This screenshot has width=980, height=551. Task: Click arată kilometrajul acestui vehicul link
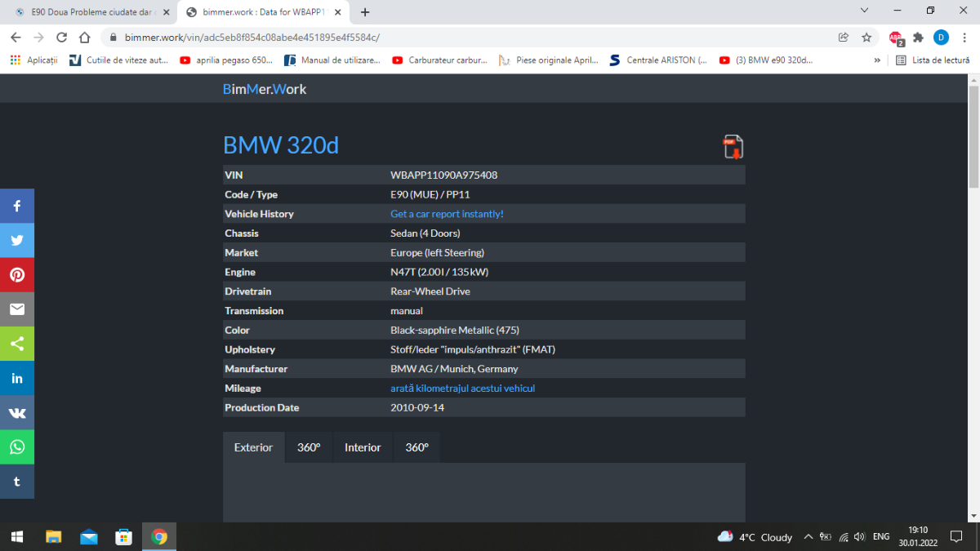(462, 389)
